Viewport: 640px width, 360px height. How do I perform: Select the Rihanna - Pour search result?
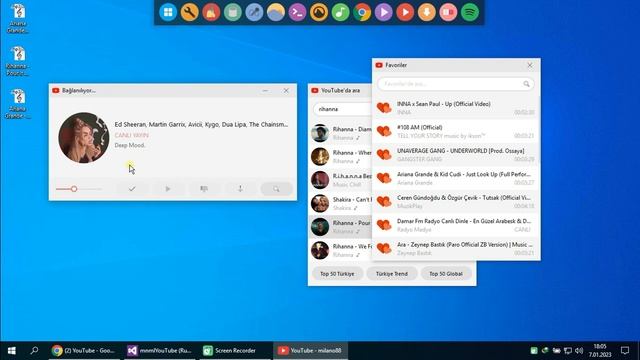tap(340, 227)
